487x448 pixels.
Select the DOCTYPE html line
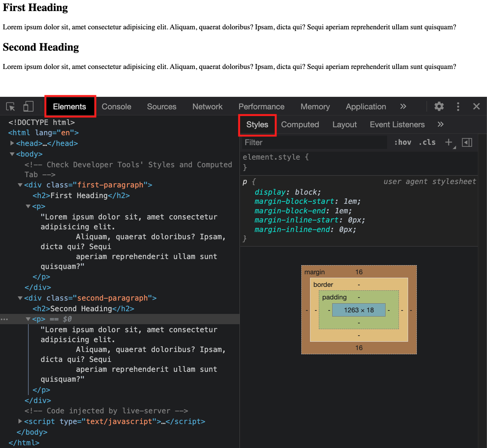pyautogui.click(x=42, y=122)
